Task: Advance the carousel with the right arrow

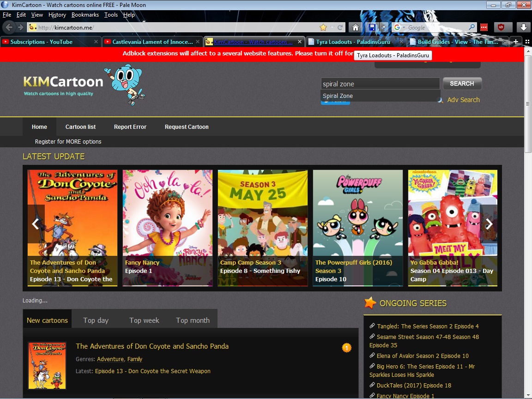Action: point(489,224)
